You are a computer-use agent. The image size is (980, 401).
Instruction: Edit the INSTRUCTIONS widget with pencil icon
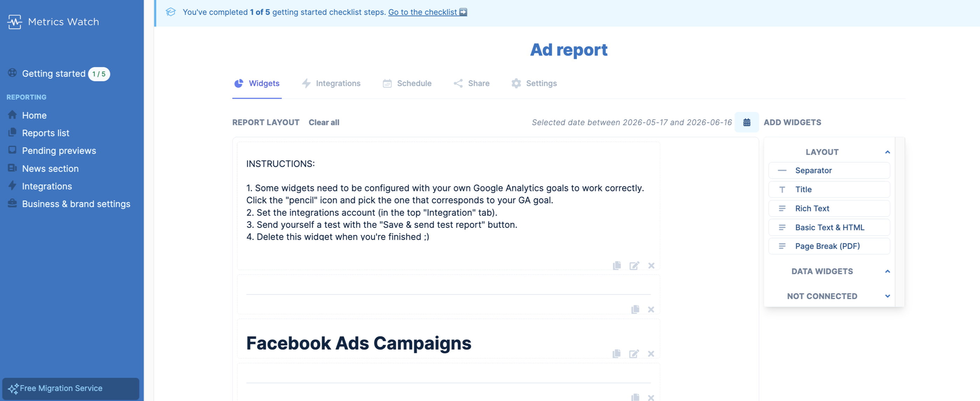point(634,265)
